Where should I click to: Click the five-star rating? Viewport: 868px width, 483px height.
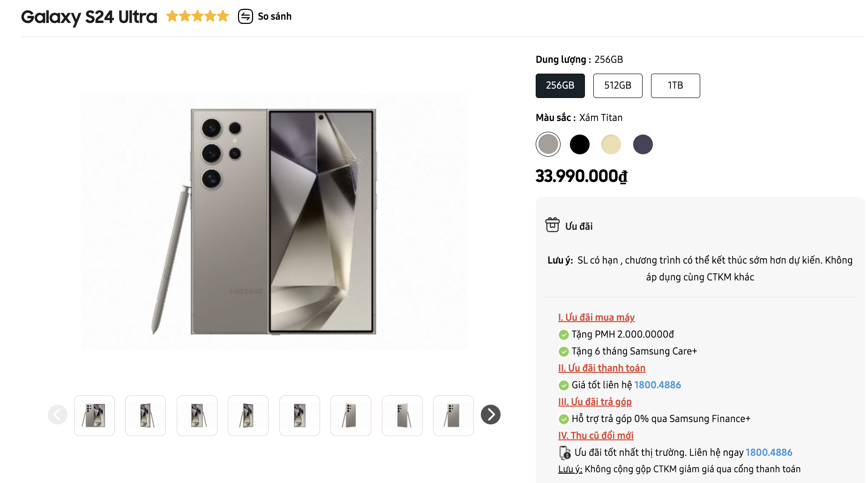pos(198,16)
